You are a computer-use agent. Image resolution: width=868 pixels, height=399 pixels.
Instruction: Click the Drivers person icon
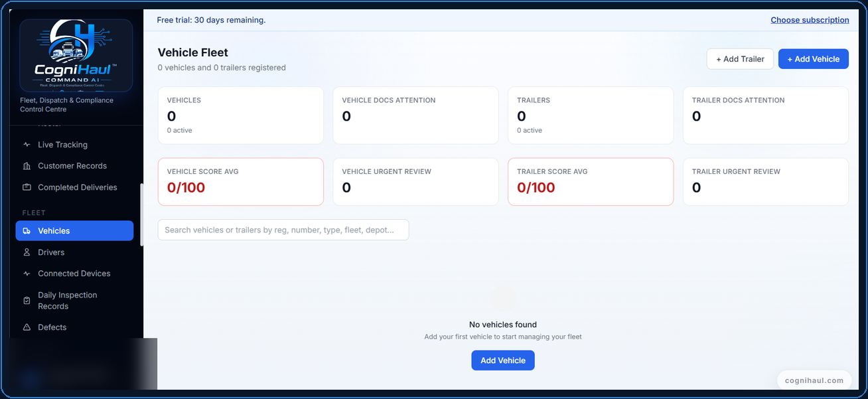tap(27, 252)
